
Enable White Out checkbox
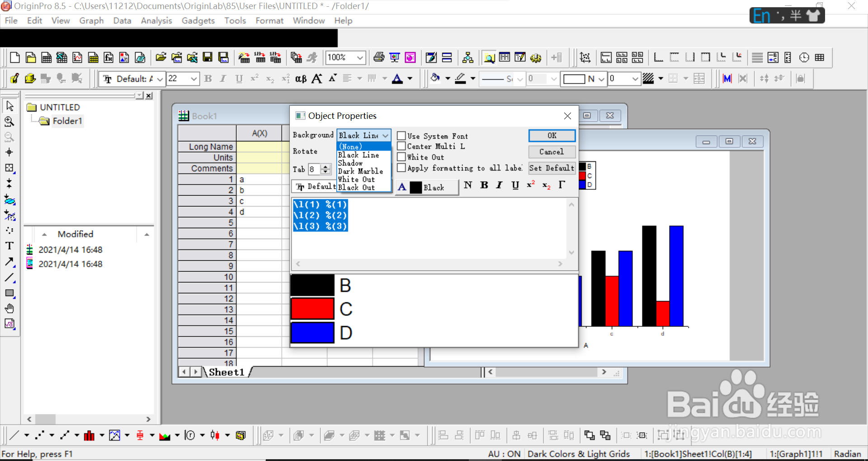(401, 157)
